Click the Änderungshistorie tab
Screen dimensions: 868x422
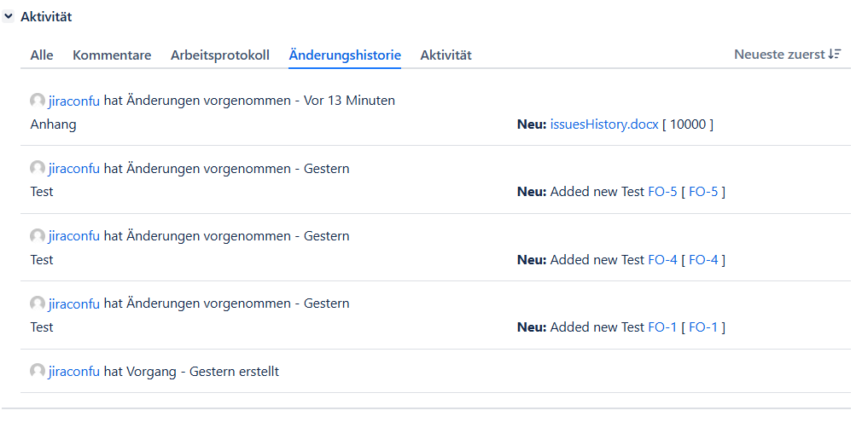[x=345, y=55]
